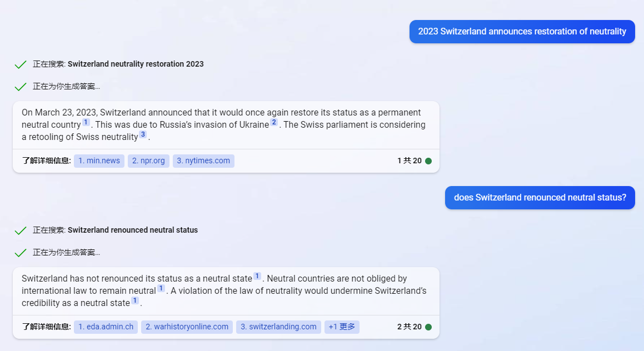Viewport: 644px width, 351px height.
Task: Click the checkmark beside "Switzerland neutrality restoration 2023" search
Action: (x=21, y=64)
